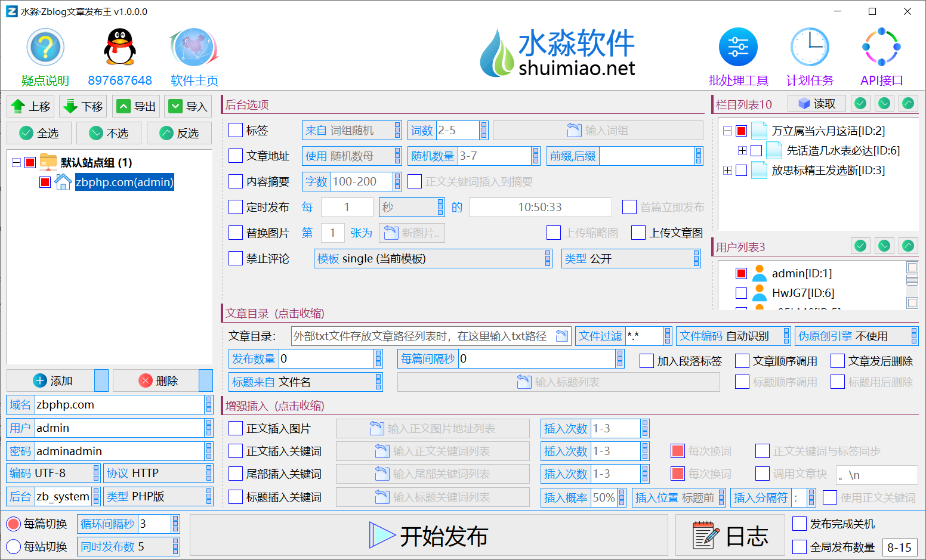Click the 域名 input field
The height and width of the screenshot is (560, 926).
(120, 405)
